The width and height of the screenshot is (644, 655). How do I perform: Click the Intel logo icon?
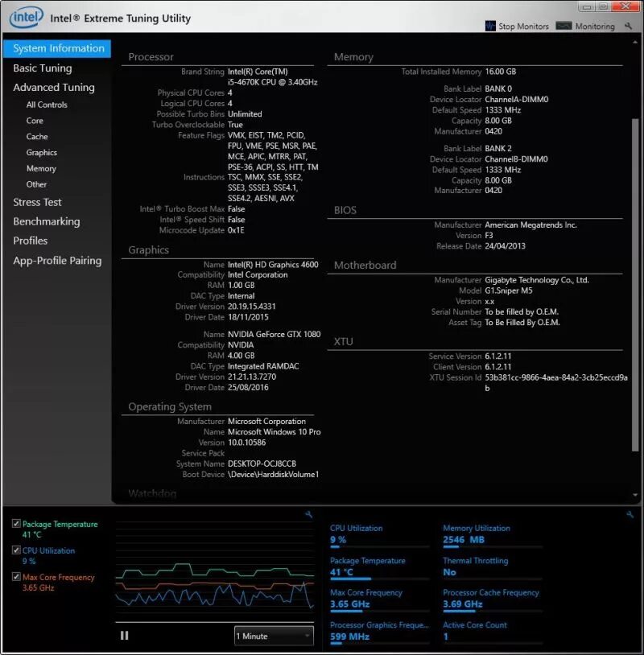coord(27,17)
